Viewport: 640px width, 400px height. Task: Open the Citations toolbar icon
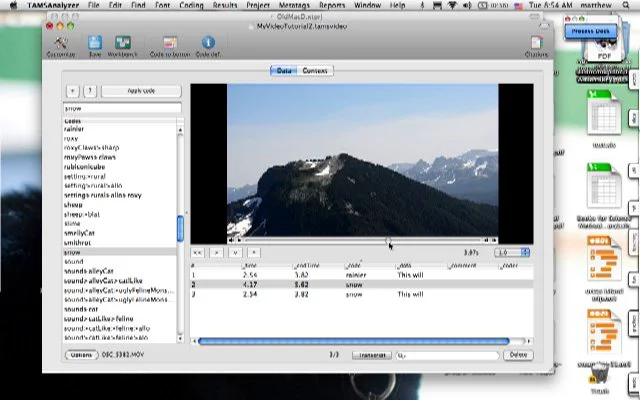tap(536, 47)
